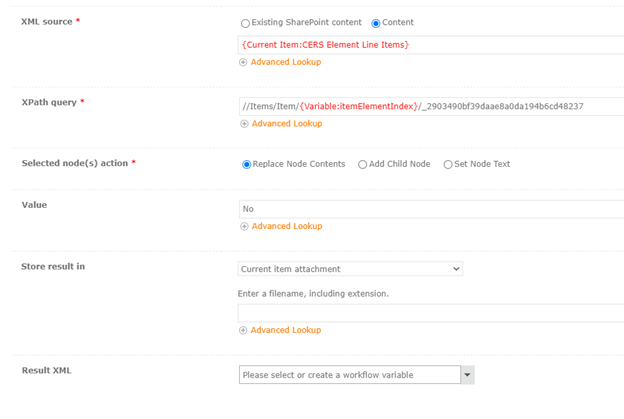Open Advanced Lookup under XPath query
This screenshot has width=624, height=419.
[x=287, y=124]
